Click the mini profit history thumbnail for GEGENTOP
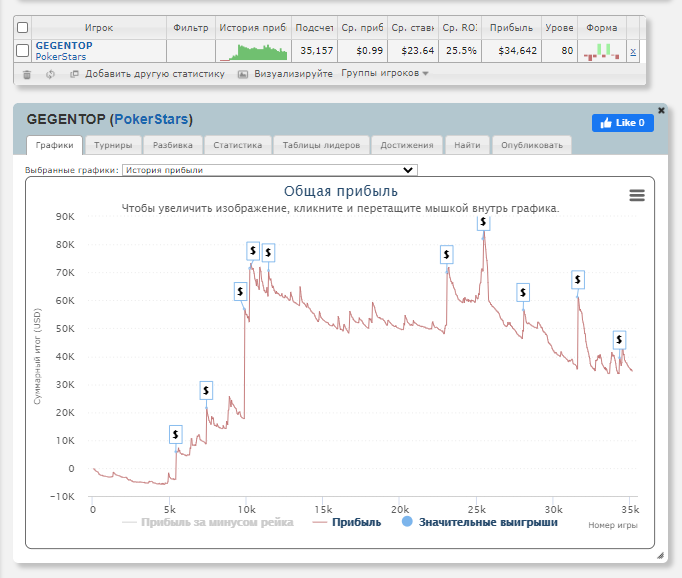 click(253, 51)
